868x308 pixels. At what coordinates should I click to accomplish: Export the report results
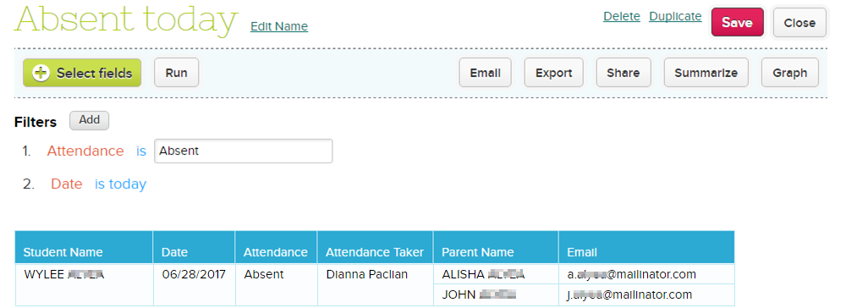coord(553,73)
